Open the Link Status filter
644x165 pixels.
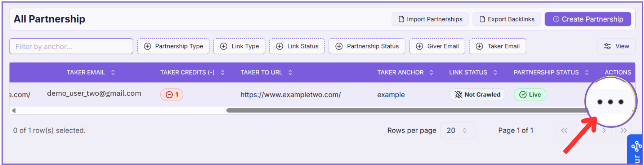(x=297, y=46)
